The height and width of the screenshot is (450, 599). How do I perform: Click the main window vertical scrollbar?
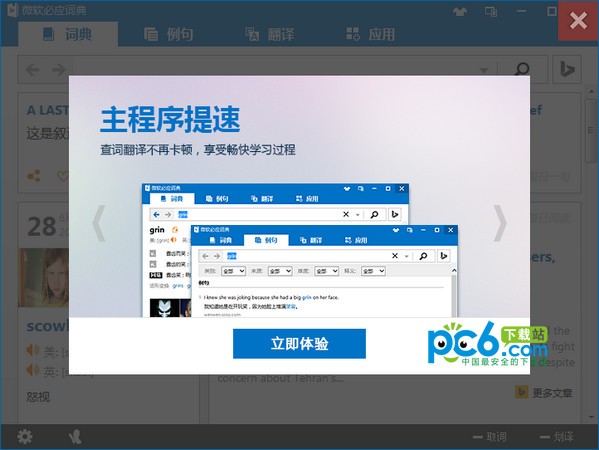click(x=591, y=130)
